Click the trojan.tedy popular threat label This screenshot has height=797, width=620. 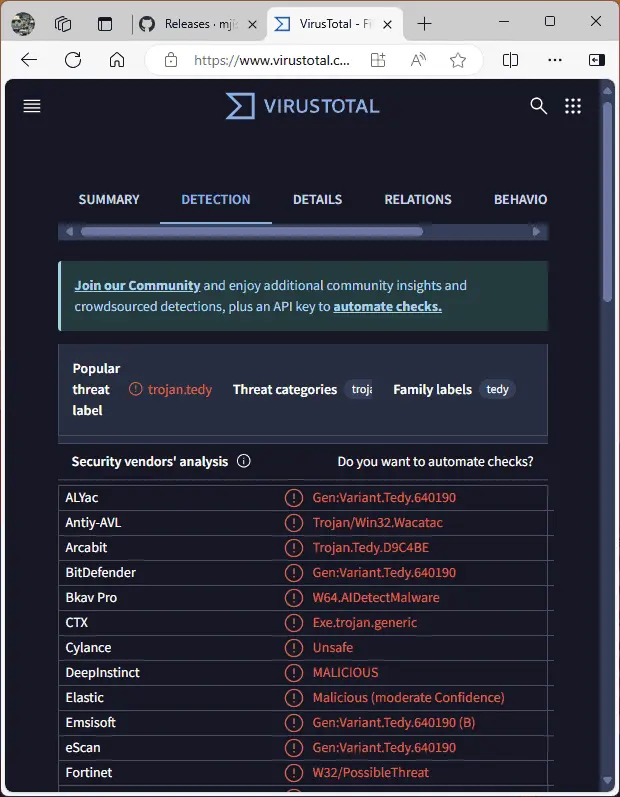click(180, 390)
